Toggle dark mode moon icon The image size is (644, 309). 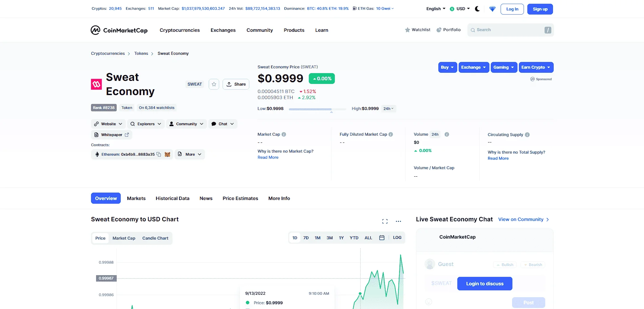coord(477,9)
